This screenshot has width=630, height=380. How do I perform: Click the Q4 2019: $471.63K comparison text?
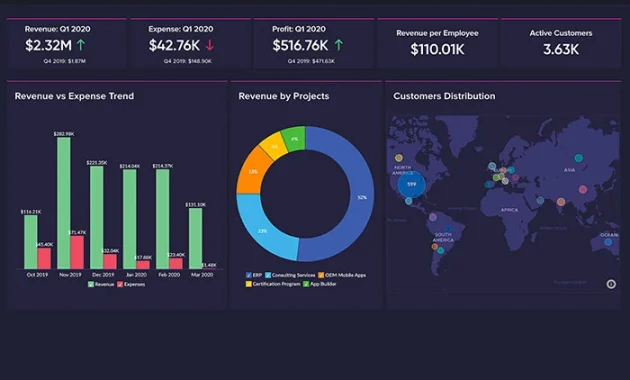(311, 61)
